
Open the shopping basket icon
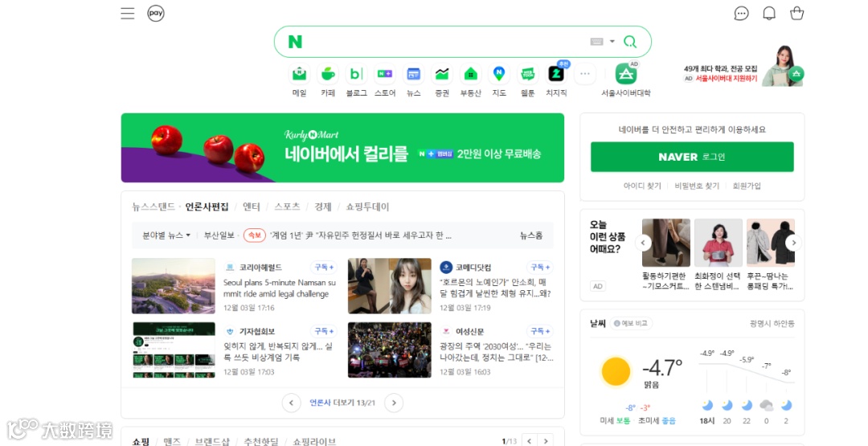(796, 14)
